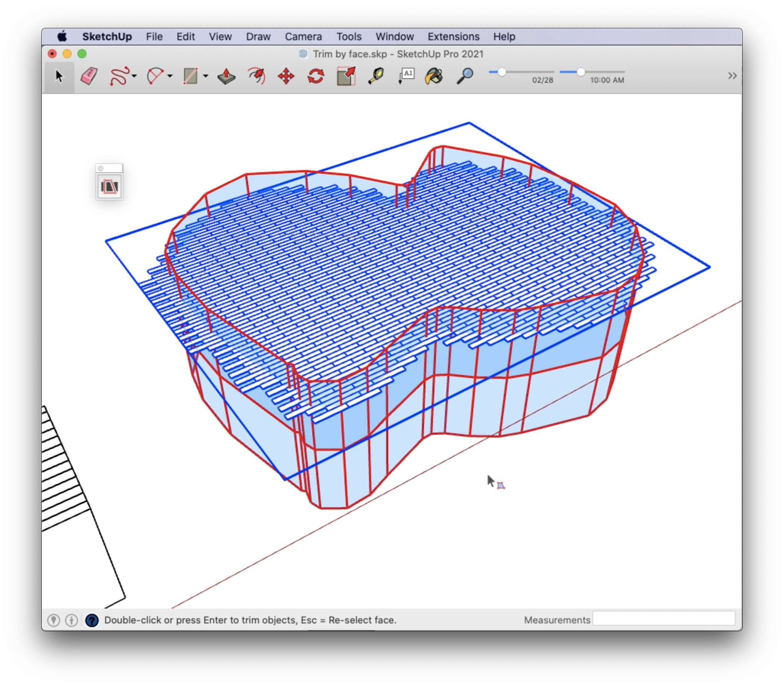Pick the Tape Measure tool
Screen dimensions: 784x686
point(376,76)
